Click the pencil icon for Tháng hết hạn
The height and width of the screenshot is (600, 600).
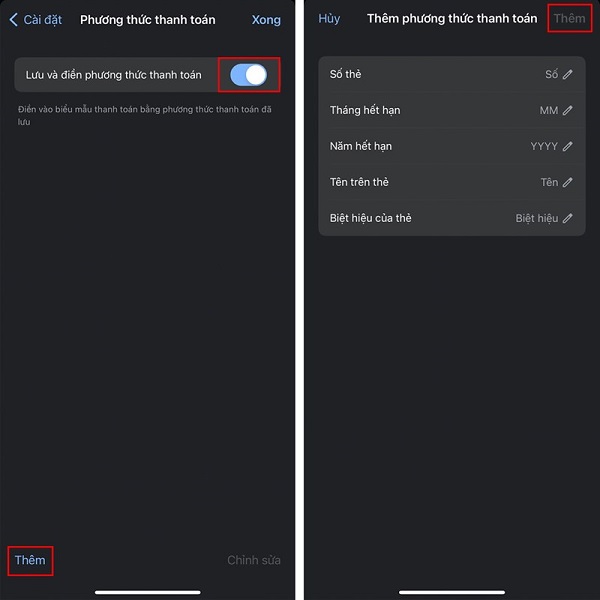pyautogui.click(x=567, y=110)
